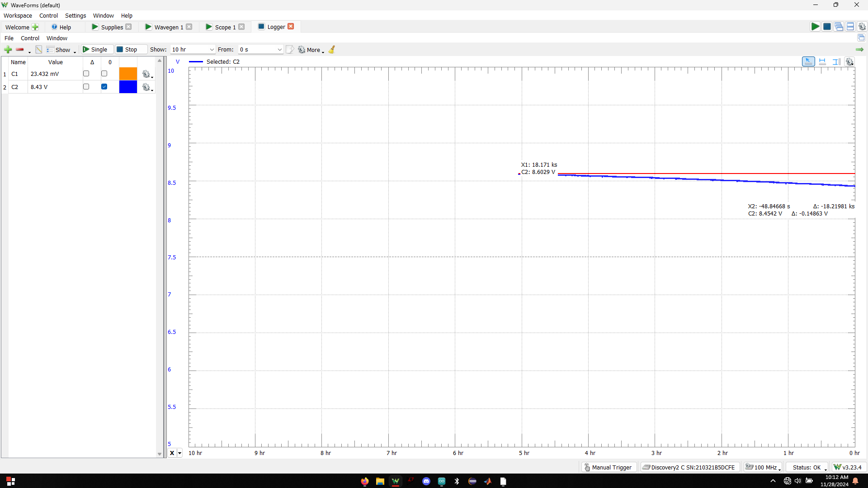Enable the horizontal X cursors tool

[822, 62]
